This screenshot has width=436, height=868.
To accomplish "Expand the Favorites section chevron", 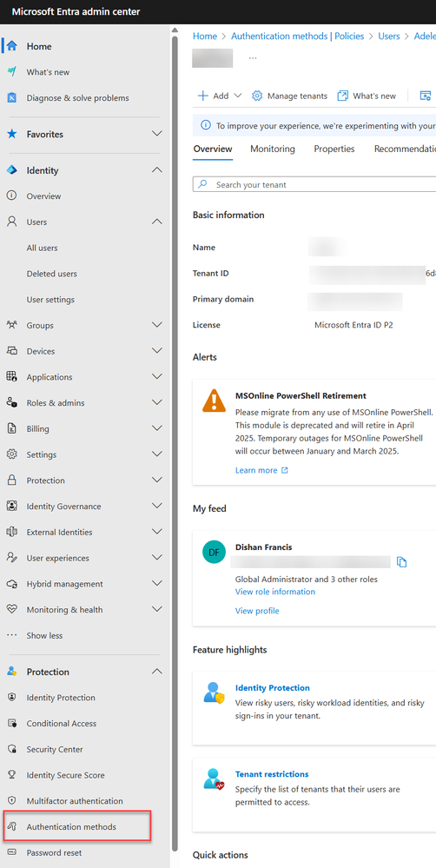I will (157, 134).
